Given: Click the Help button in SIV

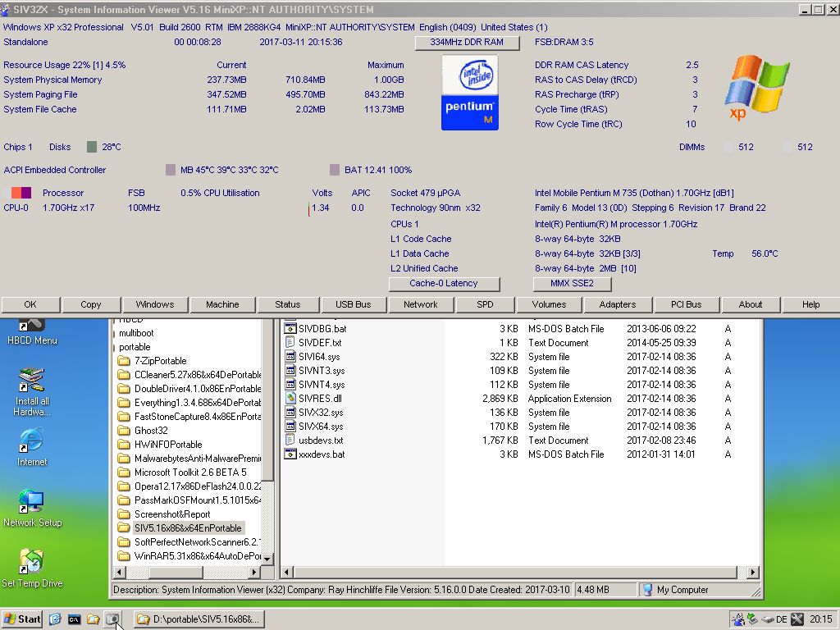Looking at the screenshot, I should click(x=811, y=304).
